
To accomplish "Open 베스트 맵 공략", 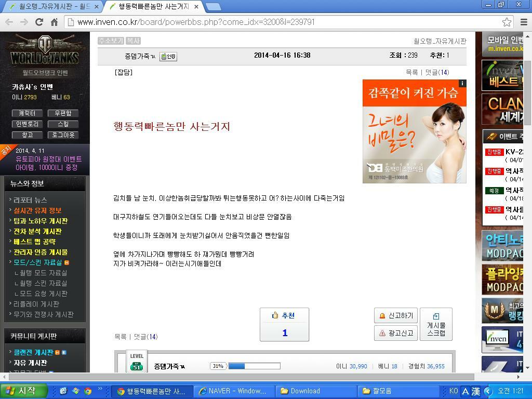I will (x=34, y=242).
